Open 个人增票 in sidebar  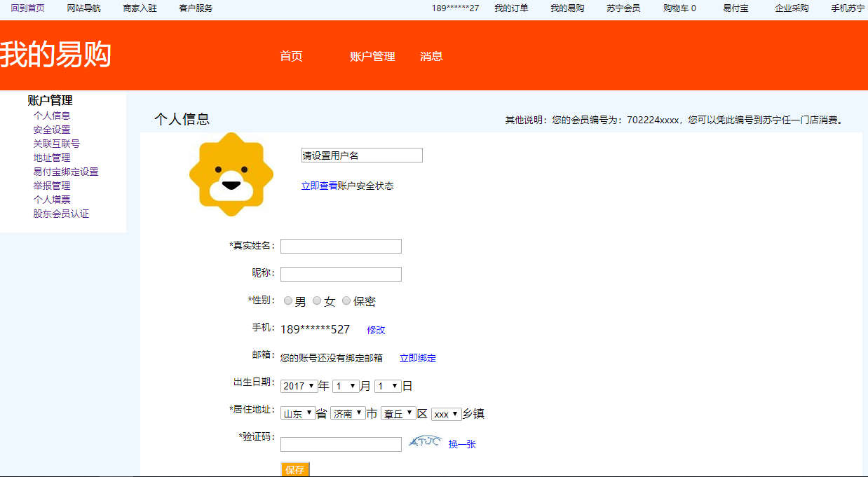[x=52, y=200]
